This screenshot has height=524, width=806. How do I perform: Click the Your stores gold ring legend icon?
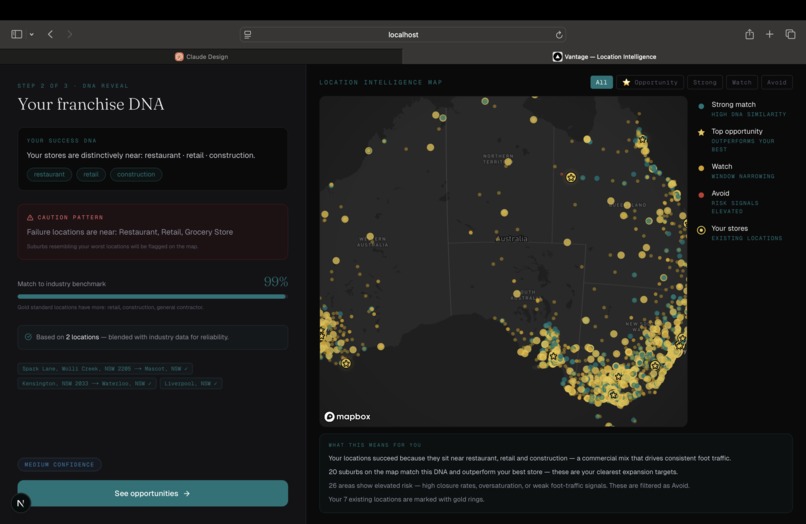point(701,230)
